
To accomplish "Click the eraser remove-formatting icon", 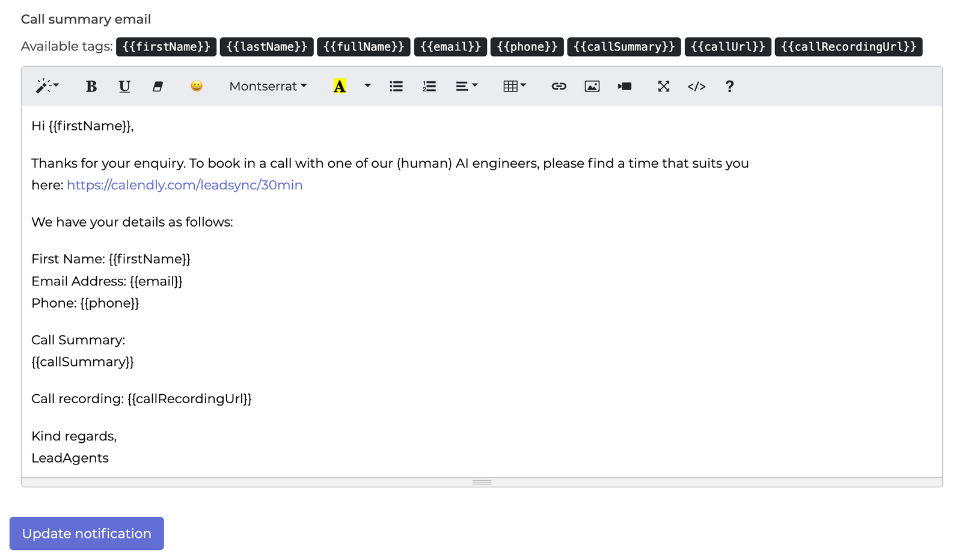I will coord(158,87).
